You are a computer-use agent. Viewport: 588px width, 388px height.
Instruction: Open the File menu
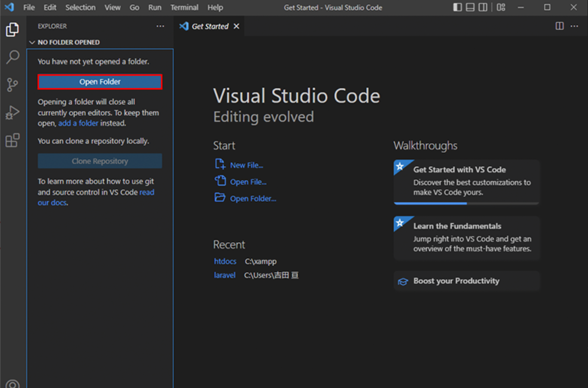tap(29, 7)
